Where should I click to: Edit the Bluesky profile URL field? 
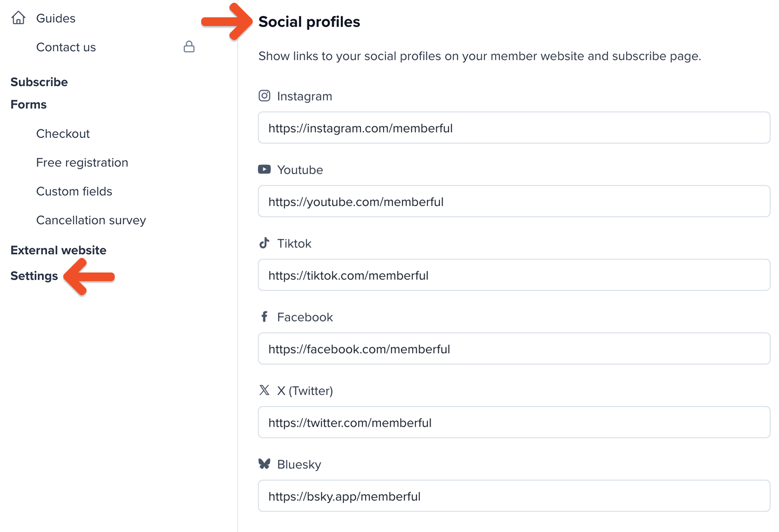pyautogui.click(x=514, y=496)
